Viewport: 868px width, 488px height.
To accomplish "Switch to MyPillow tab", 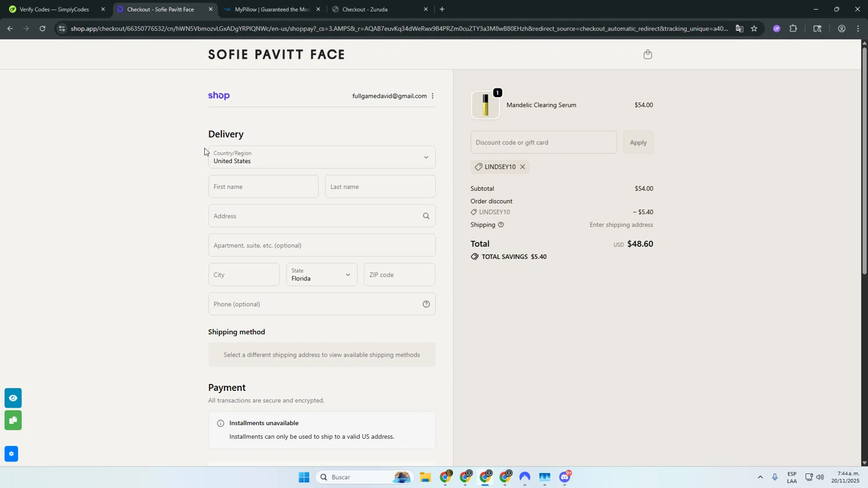I will 273,9.
